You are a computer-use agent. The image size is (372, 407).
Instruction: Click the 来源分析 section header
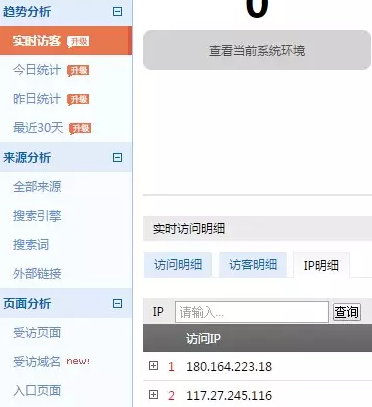(66, 157)
